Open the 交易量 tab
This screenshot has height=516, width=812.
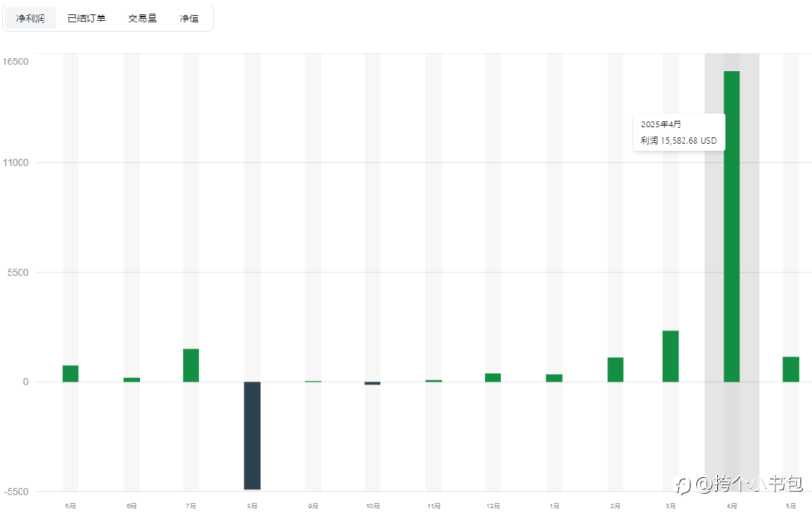(x=142, y=19)
